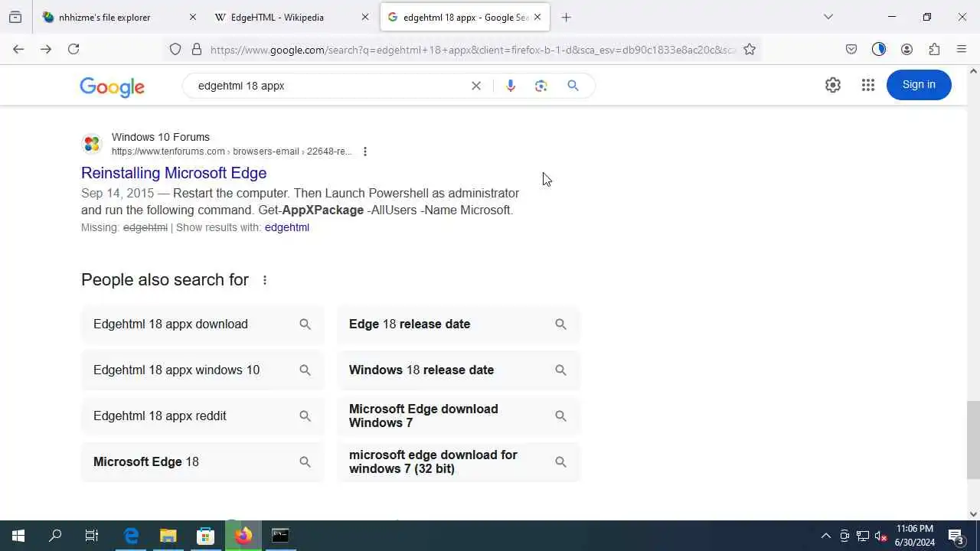Close the EdgeHTML Wikipedia tab
This screenshot has width=980, height=551.
pyautogui.click(x=365, y=17)
